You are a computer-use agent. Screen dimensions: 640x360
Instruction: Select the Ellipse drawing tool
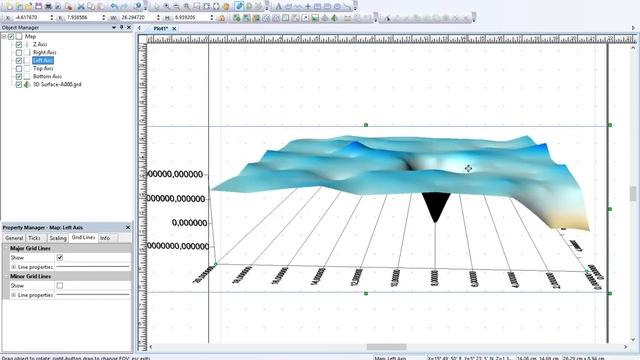[x=337, y=6]
